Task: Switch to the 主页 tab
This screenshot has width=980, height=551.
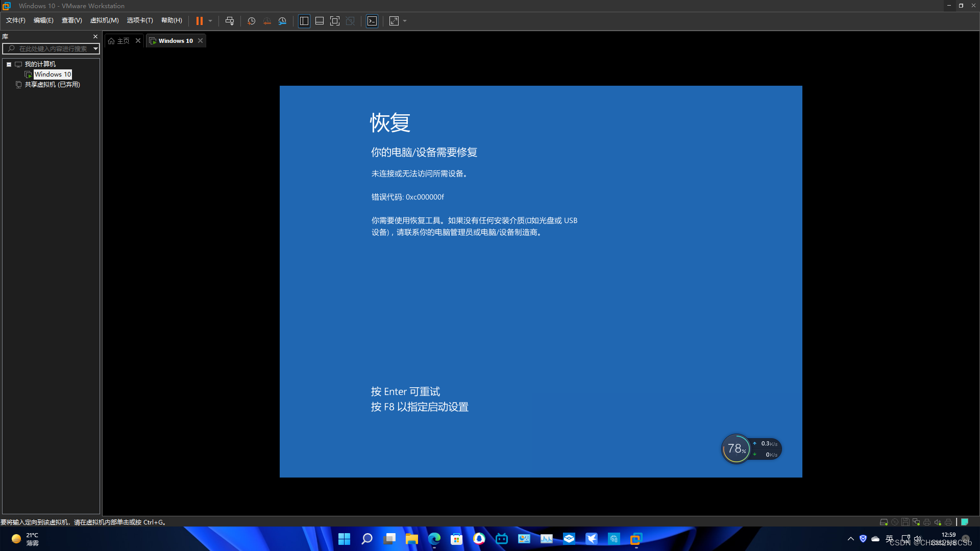Action: (122, 40)
